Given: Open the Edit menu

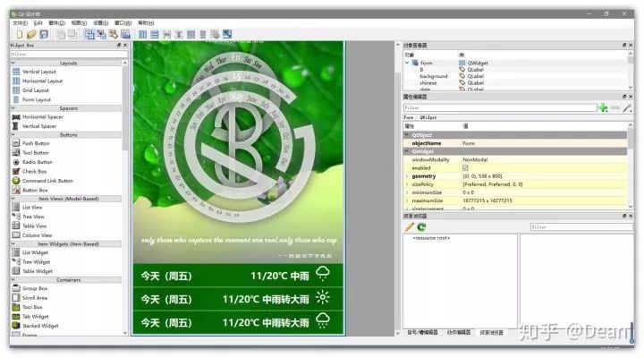Looking at the screenshot, I should [38, 23].
